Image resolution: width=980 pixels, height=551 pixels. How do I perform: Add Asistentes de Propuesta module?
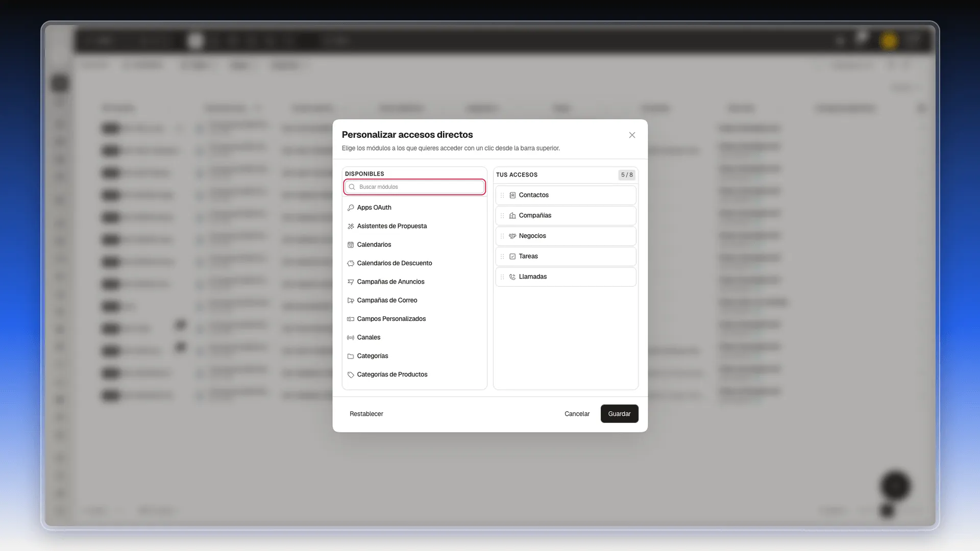pyautogui.click(x=414, y=226)
